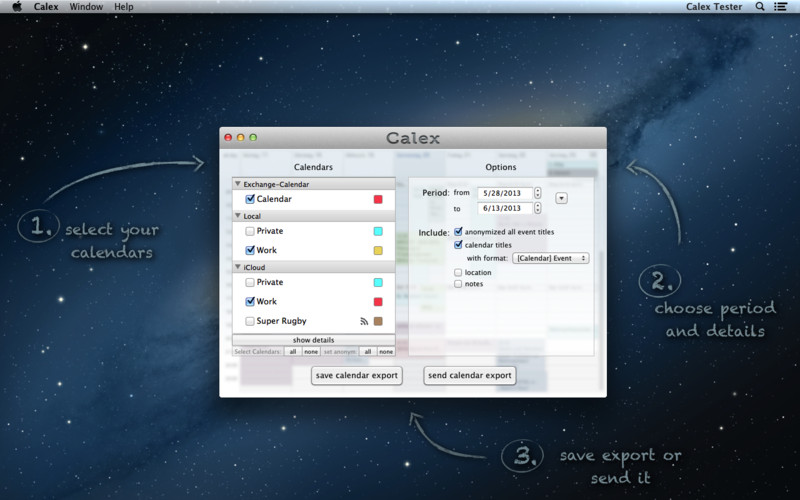Image resolution: width=800 pixels, height=500 pixels.
Task: Click yellow swatch of Local Work
Action: [x=378, y=251]
